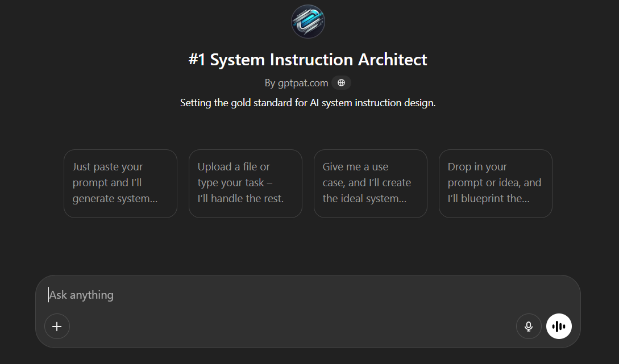The height and width of the screenshot is (364, 619).
Task: Click the System Instruction Architect avatar logo
Action: pos(308,22)
